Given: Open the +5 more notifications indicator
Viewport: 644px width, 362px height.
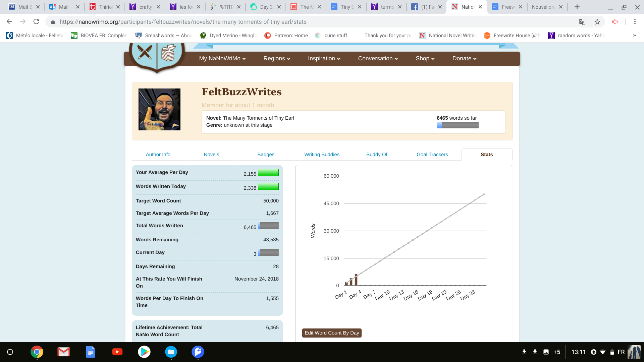Looking at the screenshot, I should pos(557,352).
